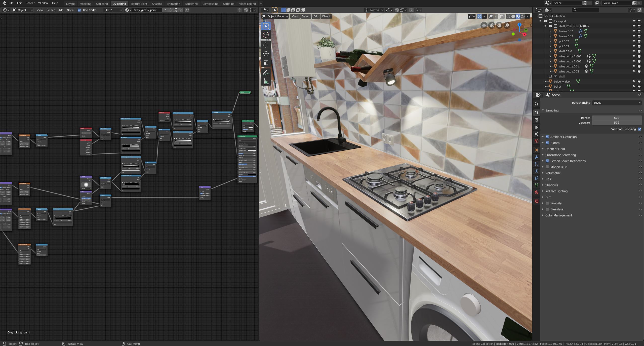Open the Render Engine dropdown
The image size is (644, 346).
pos(617,103)
